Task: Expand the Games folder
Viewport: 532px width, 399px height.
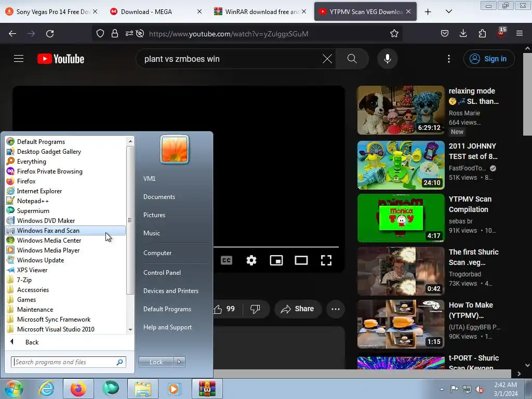Action: [x=65, y=300]
